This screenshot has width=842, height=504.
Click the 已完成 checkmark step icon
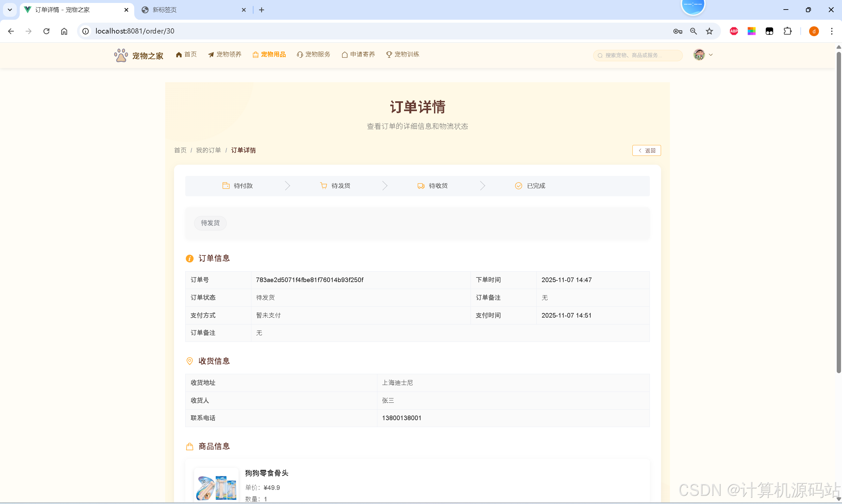519,186
